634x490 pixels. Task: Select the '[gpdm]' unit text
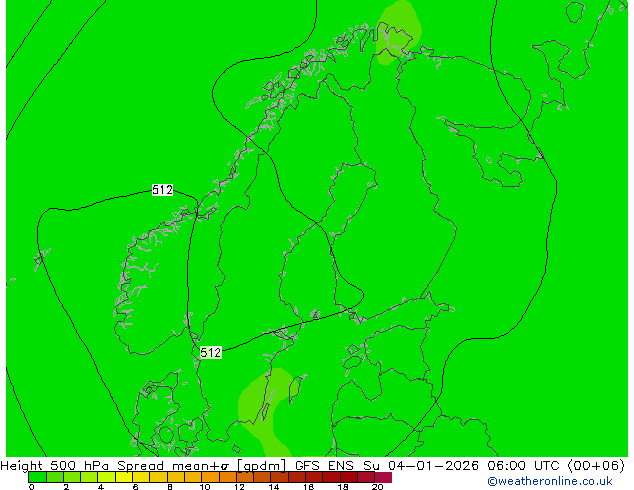261,466
